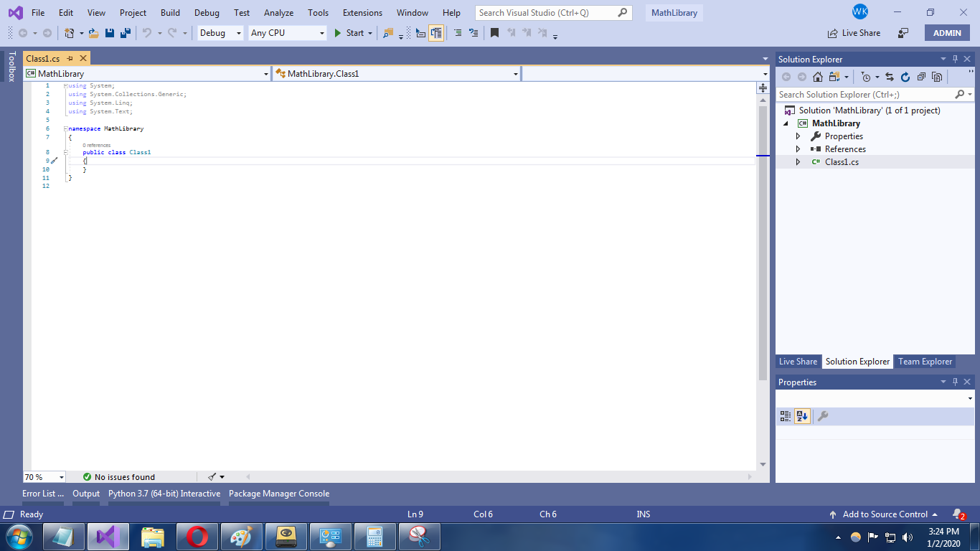
Task: Open the file explorer from taskbar
Action: (153, 537)
